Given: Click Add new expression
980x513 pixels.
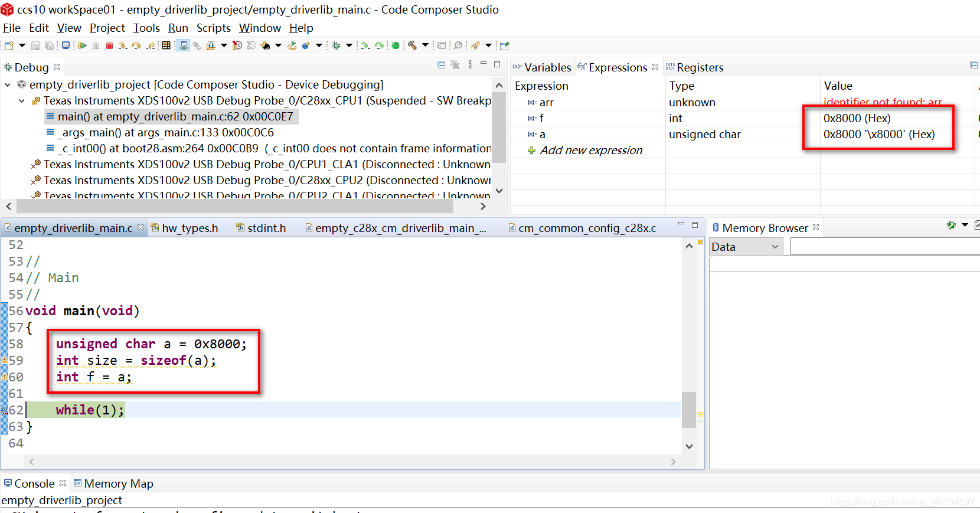Looking at the screenshot, I should coord(591,151).
